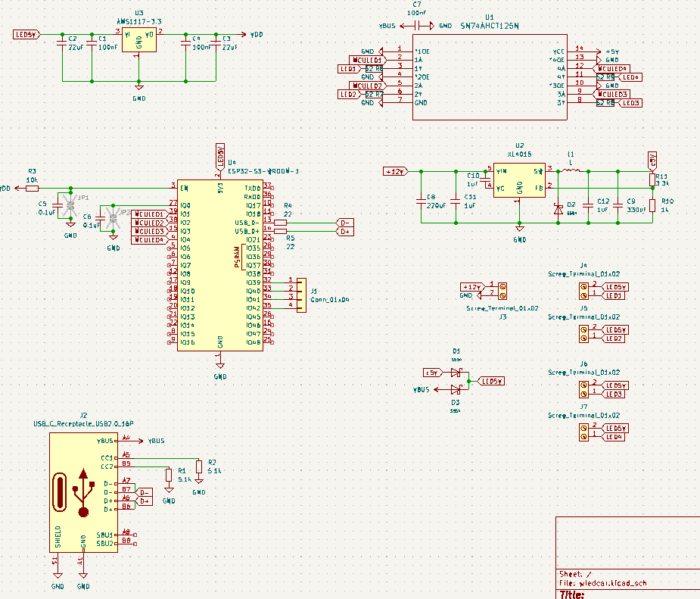Select the AMS1117-3.3 regulator symbol U3
This screenshot has height=599, width=700.
coord(138,40)
